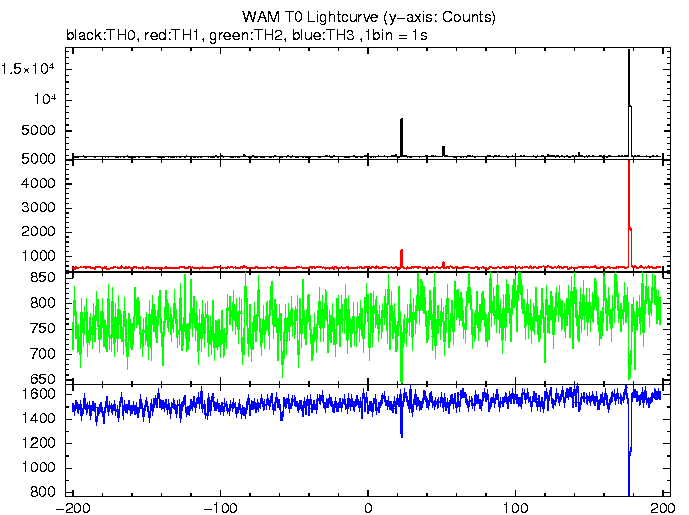Click the plot title "WAM T0 Lightcurve"
Viewport: 689px width, 515px height.
click(310, 17)
